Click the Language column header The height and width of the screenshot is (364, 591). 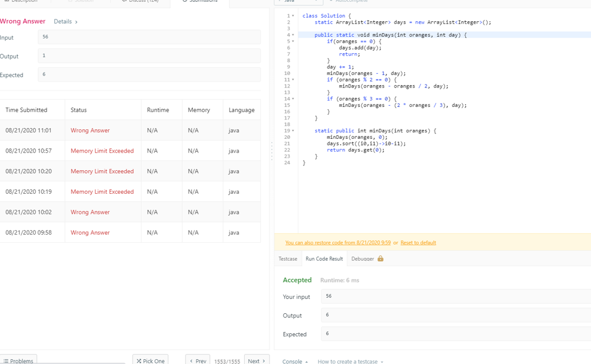pos(242,110)
